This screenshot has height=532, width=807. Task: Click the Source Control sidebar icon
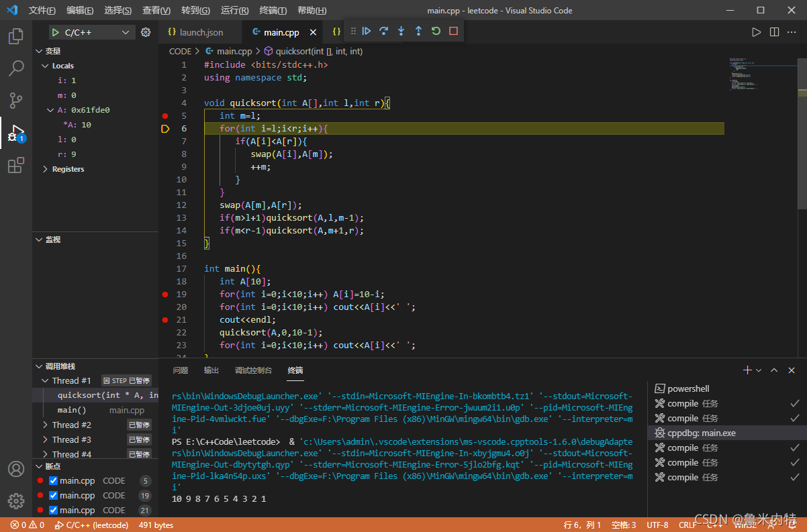[16, 100]
